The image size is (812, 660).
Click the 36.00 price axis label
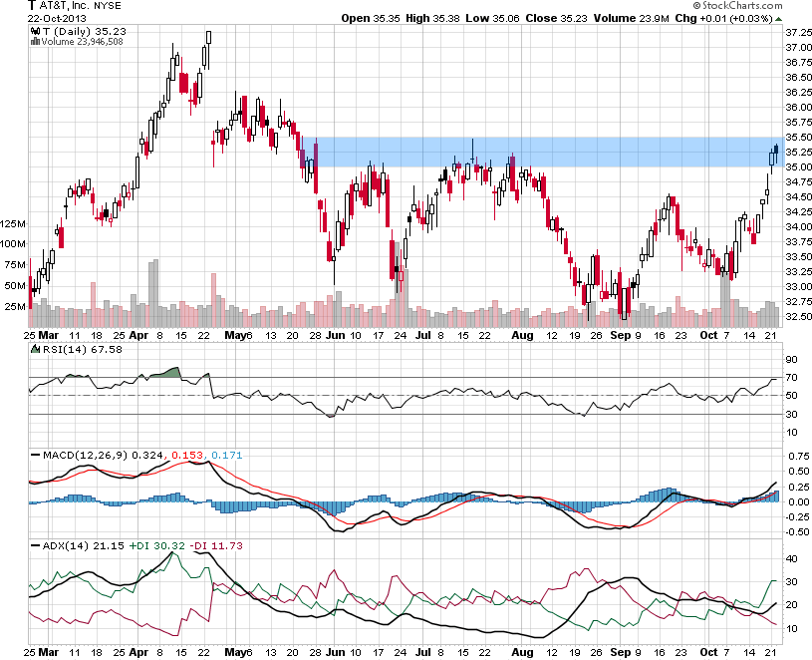(x=798, y=108)
